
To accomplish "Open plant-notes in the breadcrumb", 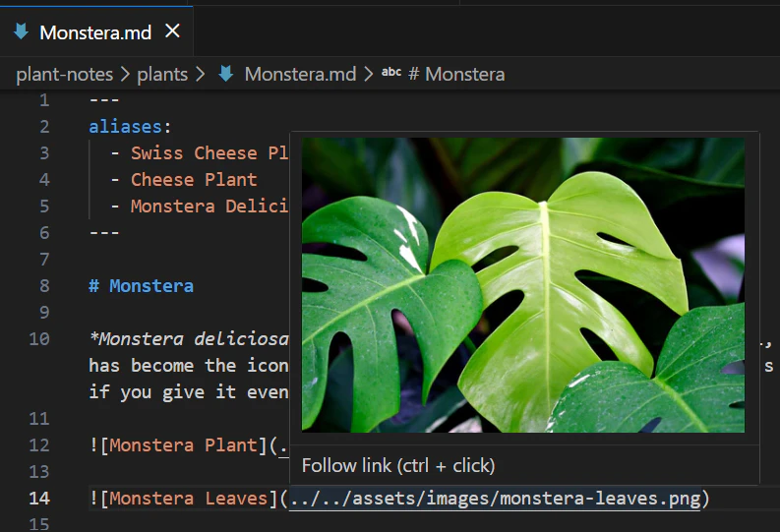I will pos(65,74).
